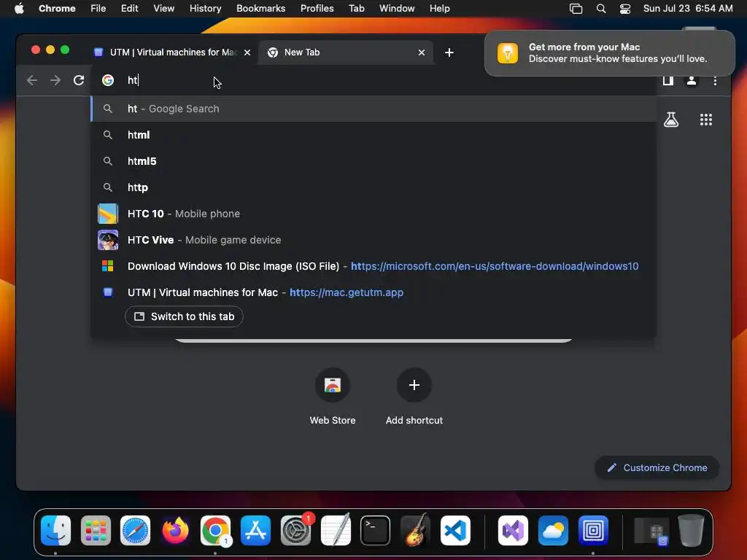Open the Download Windows 10 Disc Image suggestion
Screen dimensions: 747x560
(x=373, y=265)
